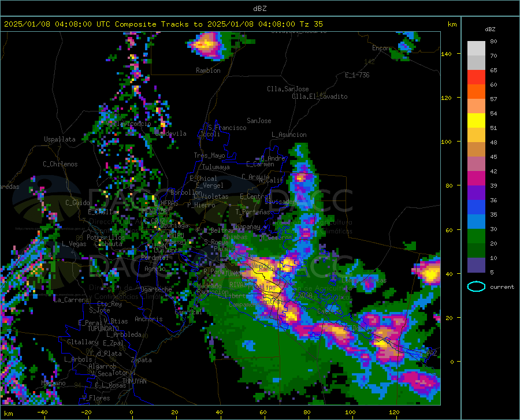Click the dark green 10-20 dBZ swatch
Image resolution: width=520 pixels, height=420 pixels.
click(476, 251)
